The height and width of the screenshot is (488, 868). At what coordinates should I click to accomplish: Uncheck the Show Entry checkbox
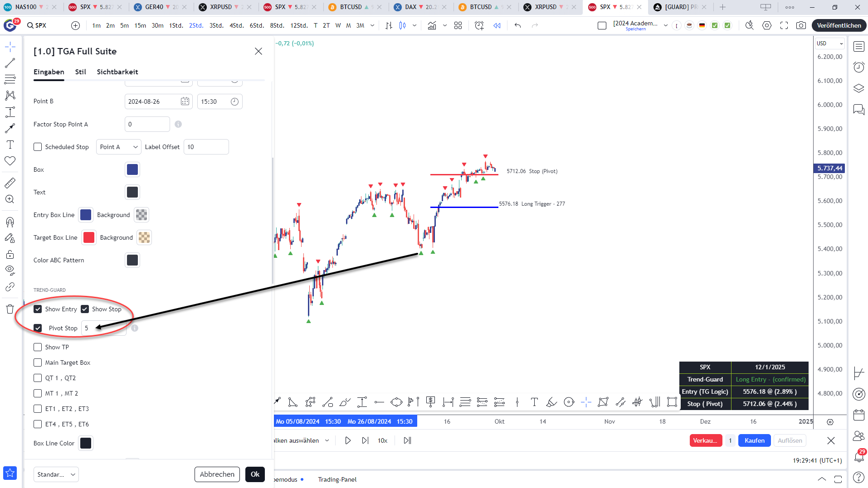pos(38,309)
